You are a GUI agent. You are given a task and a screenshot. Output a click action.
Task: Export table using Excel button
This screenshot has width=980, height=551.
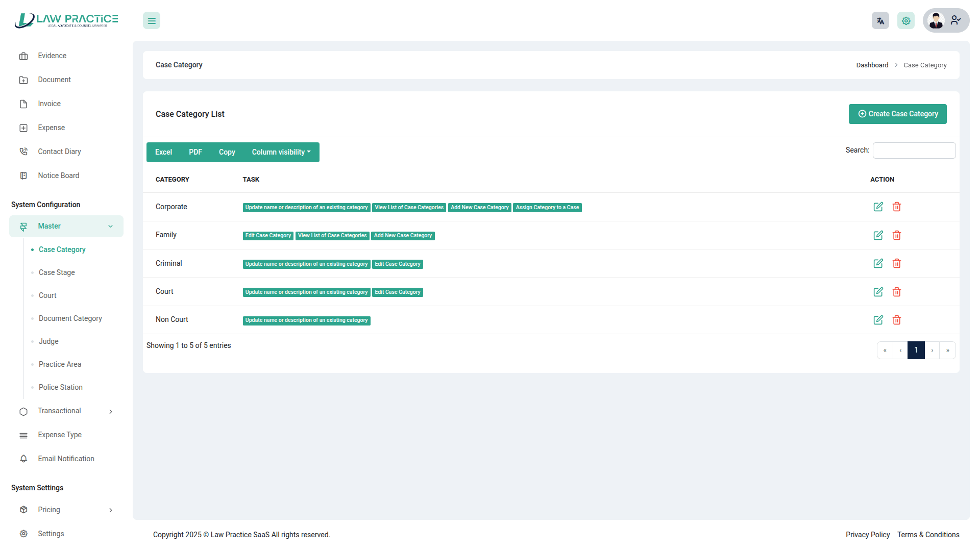click(163, 152)
